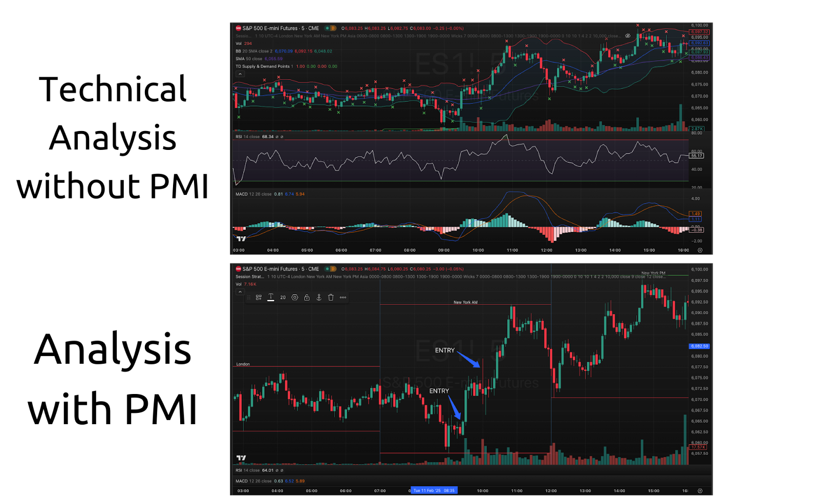Screen dimensions: 819x504
Task: Delete the drawing with the trash icon
Action: point(331,297)
